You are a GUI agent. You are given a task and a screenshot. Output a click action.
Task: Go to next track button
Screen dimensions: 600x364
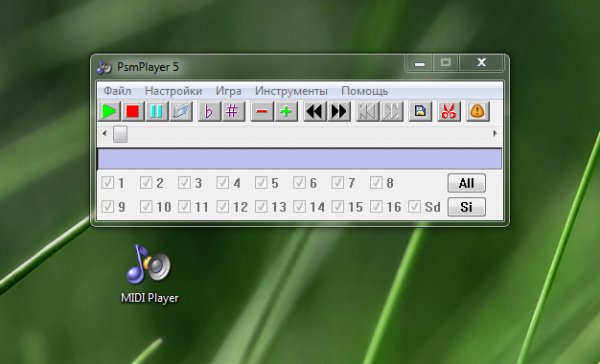391,112
